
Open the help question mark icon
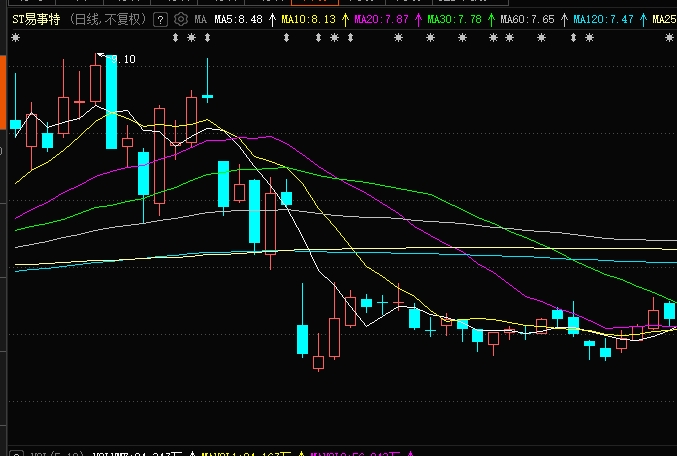(160, 19)
